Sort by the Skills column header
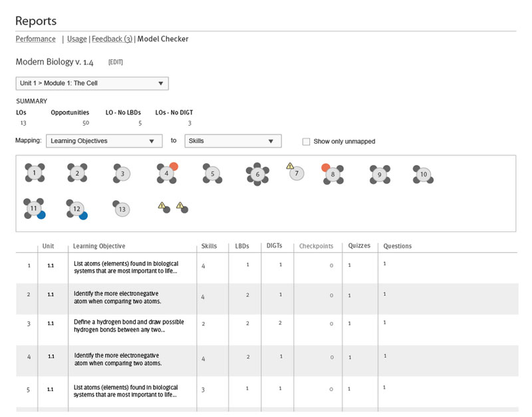Viewport: 532px width, 417px height. [209, 246]
